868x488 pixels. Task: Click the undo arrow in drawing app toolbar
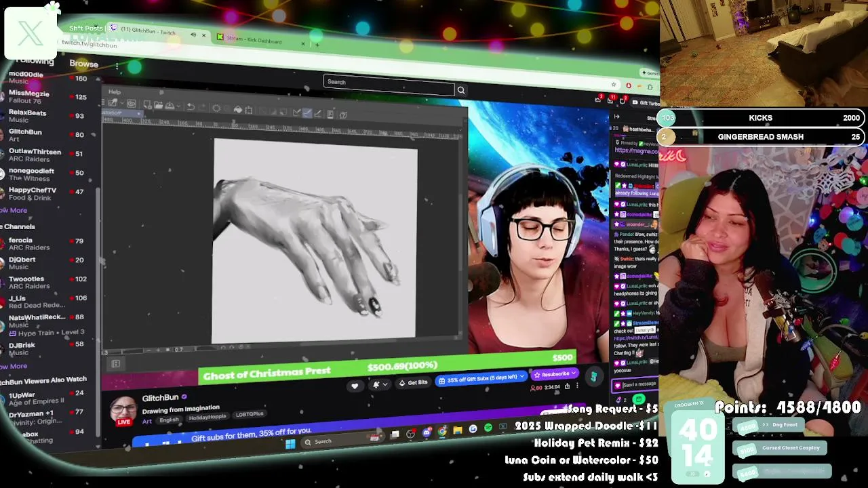(x=191, y=106)
